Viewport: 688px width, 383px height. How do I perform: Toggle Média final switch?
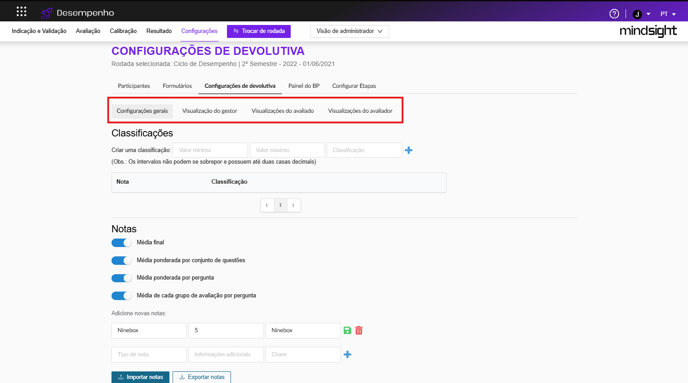121,243
